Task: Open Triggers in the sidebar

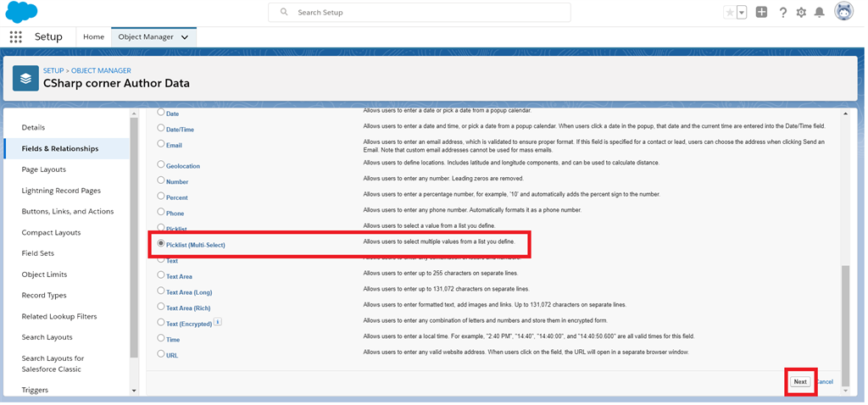Action: click(35, 390)
